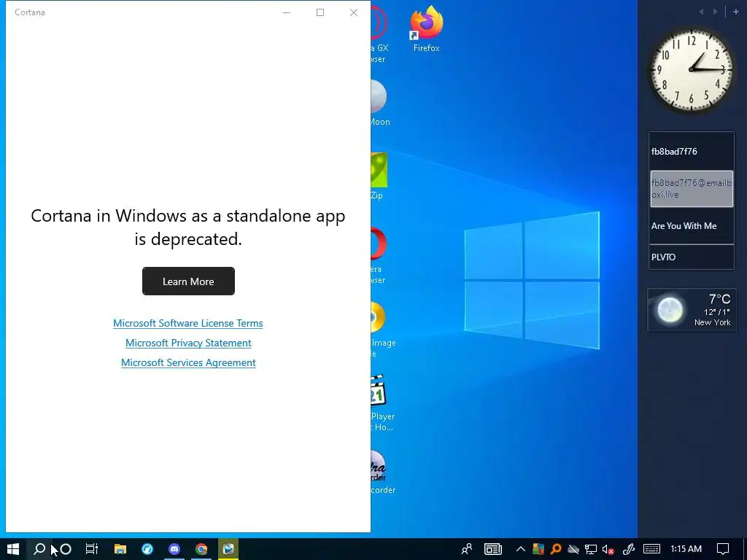Open the Windows Start menu
Screen dimensions: 747x560
point(13,549)
